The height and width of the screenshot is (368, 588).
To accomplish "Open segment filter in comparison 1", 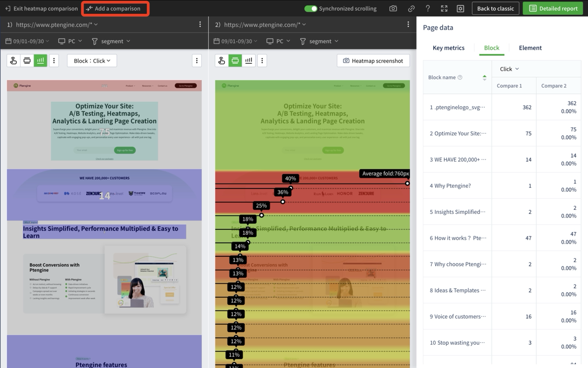I will pyautogui.click(x=111, y=41).
